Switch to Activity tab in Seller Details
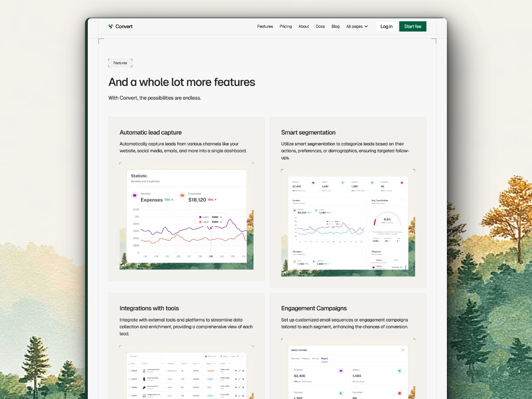Image resolution: width=532 pixels, height=399 pixels. point(316,358)
